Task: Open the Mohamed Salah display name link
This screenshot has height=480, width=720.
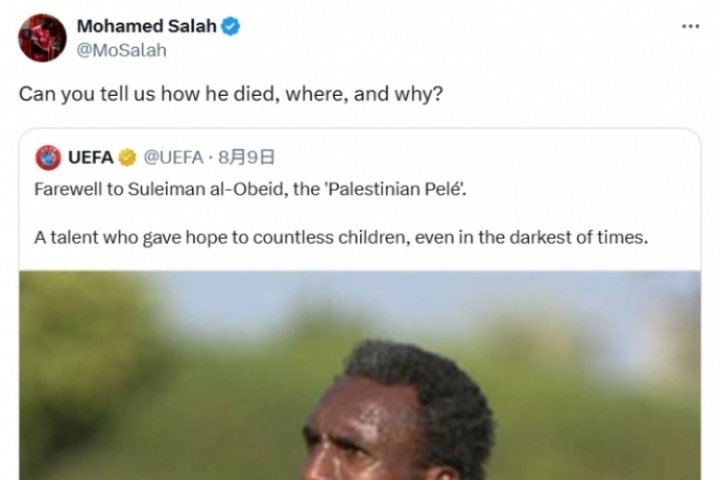Action: [146, 27]
